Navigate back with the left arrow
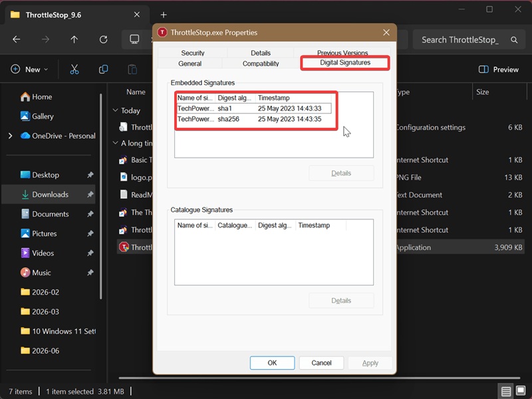This screenshot has width=532, height=399. tap(16, 40)
